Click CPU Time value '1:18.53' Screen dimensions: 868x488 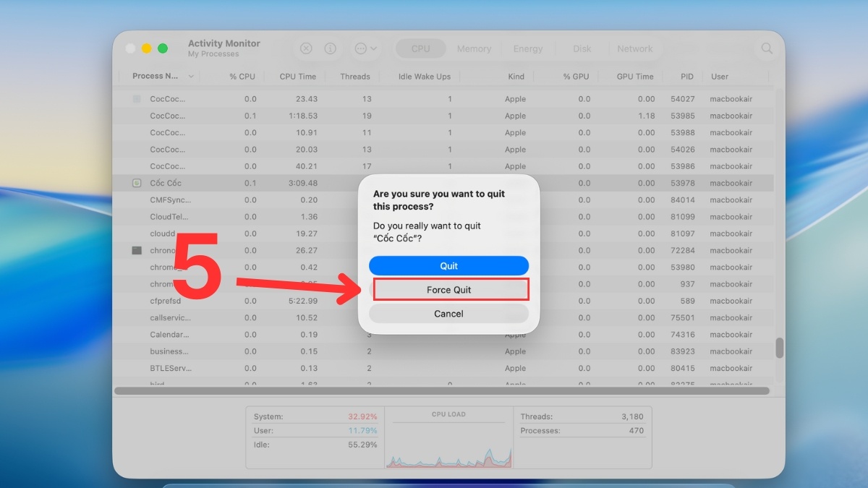303,116
